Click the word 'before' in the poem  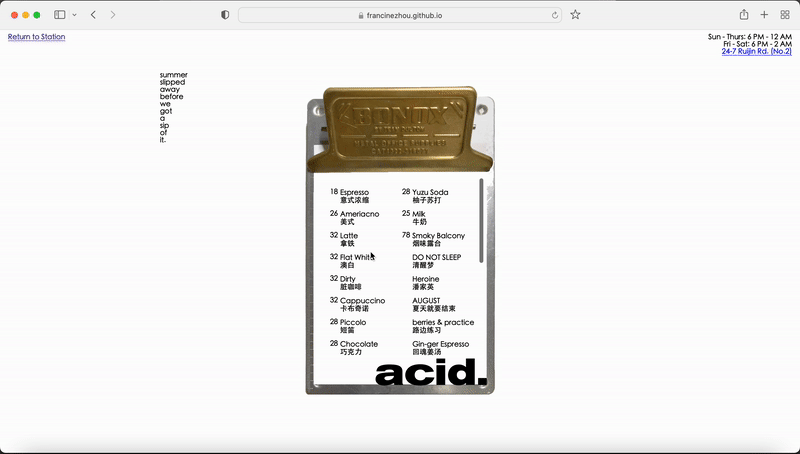point(171,96)
